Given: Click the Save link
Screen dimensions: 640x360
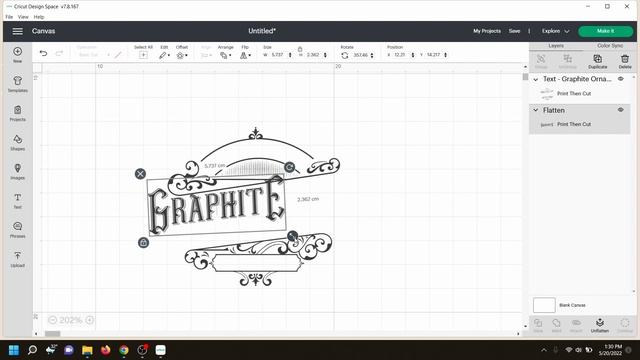Looking at the screenshot, I should tap(514, 31).
